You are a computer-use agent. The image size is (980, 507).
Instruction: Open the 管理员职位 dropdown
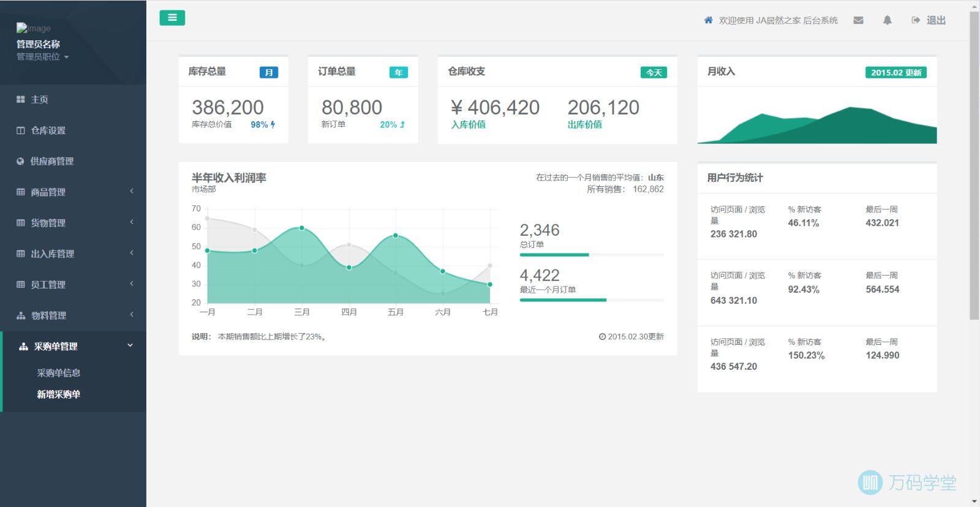[42, 57]
